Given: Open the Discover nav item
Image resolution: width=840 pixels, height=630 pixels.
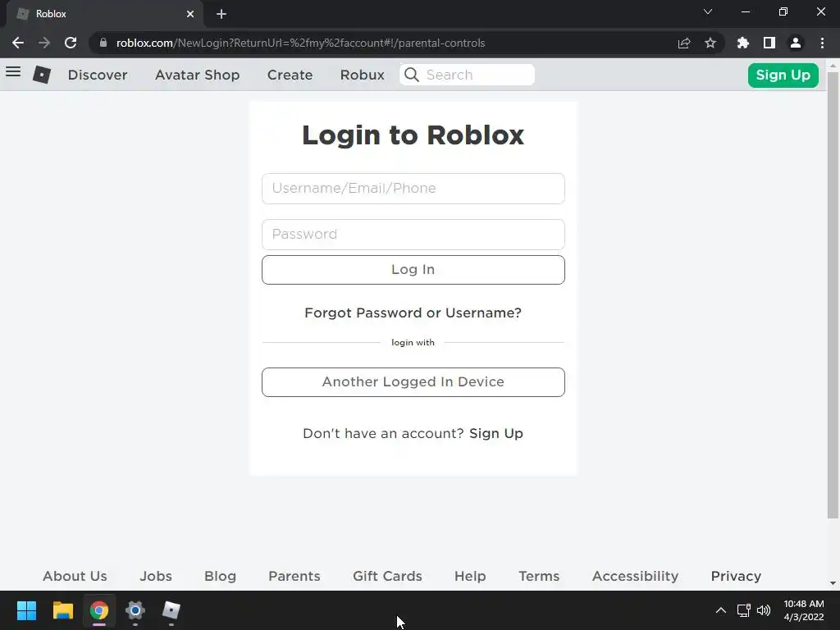Looking at the screenshot, I should [98, 75].
